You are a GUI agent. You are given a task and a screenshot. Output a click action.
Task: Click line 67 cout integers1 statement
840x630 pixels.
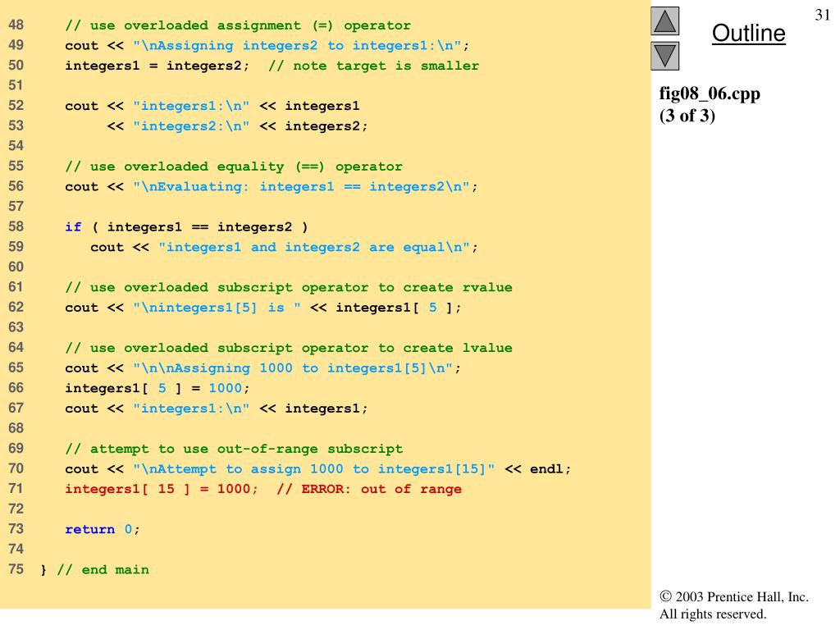[x=217, y=409]
